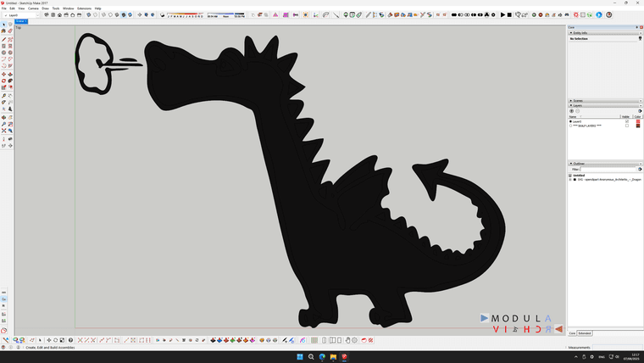Click the pink pyramid toolbar icon
The height and width of the screenshot is (363, 644).
[275, 14]
